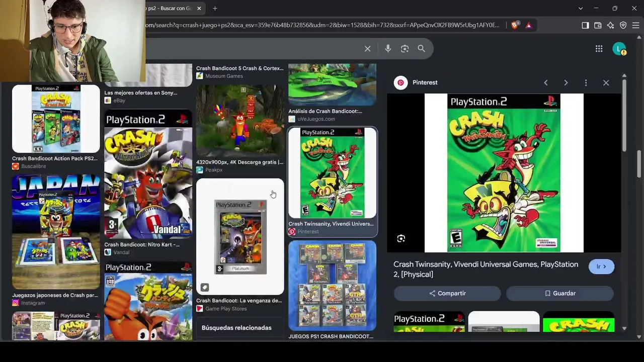Click 'Las mejores ofertas en Sony...' result title
This screenshot has width=644, height=362.
coord(140,93)
